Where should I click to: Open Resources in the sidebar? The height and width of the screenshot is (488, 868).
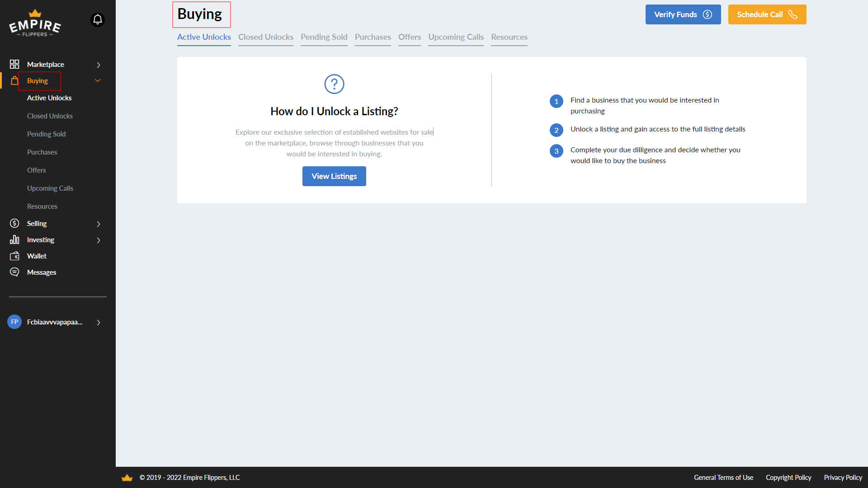click(42, 206)
